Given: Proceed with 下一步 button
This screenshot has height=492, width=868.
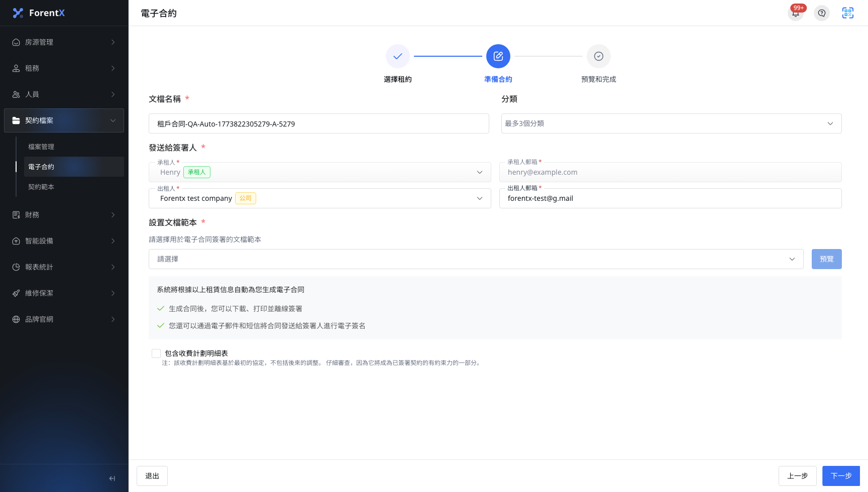Looking at the screenshot, I should [841, 476].
